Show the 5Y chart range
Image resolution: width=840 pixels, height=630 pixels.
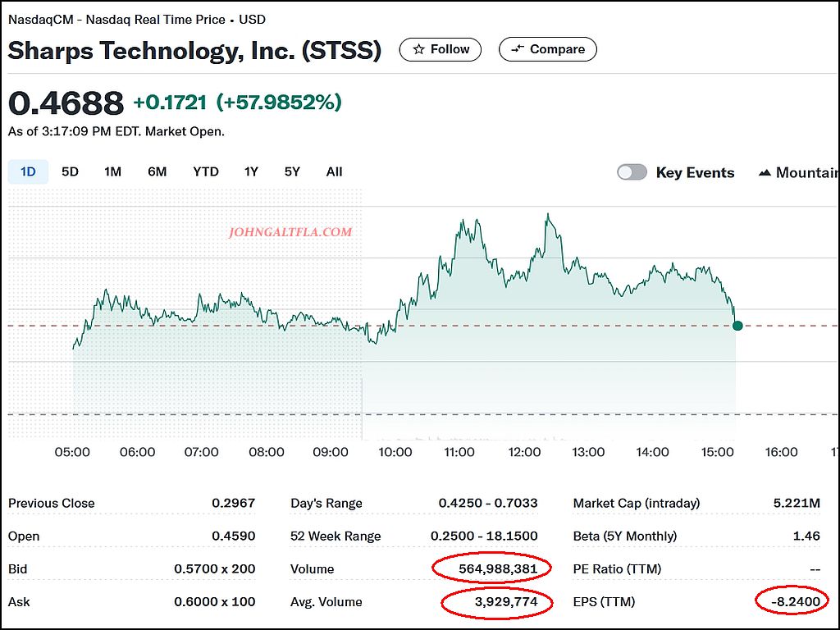point(292,171)
